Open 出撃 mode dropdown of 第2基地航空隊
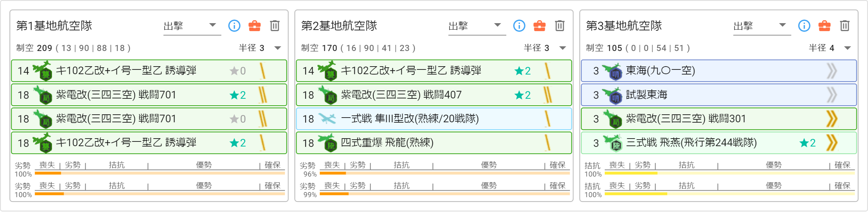Image resolution: width=868 pixels, height=212 pixels. 477,26
